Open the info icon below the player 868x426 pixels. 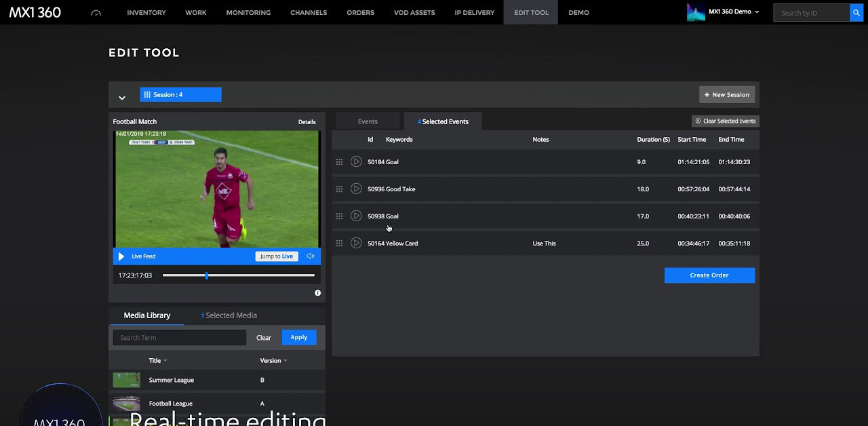click(x=317, y=293)
